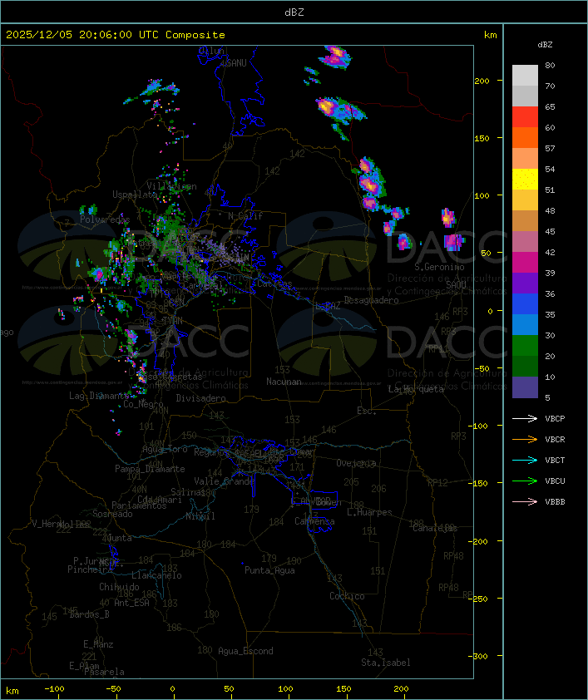Click the '-100' tick on bottom axis
This screenshot has height=700, width=588.
pyautogui.click(x=54, y=689)
